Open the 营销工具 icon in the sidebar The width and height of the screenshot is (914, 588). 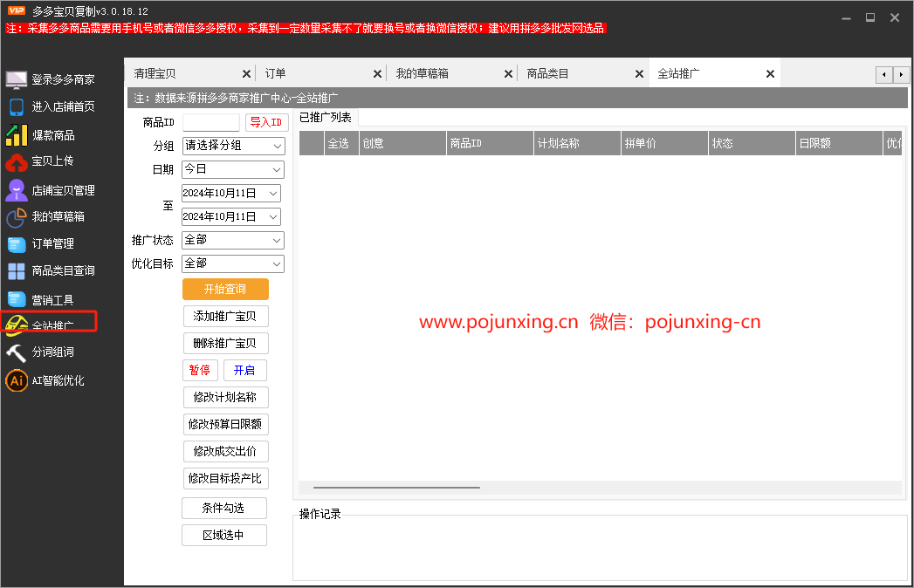pyautogui.click(x=17, y=299)
